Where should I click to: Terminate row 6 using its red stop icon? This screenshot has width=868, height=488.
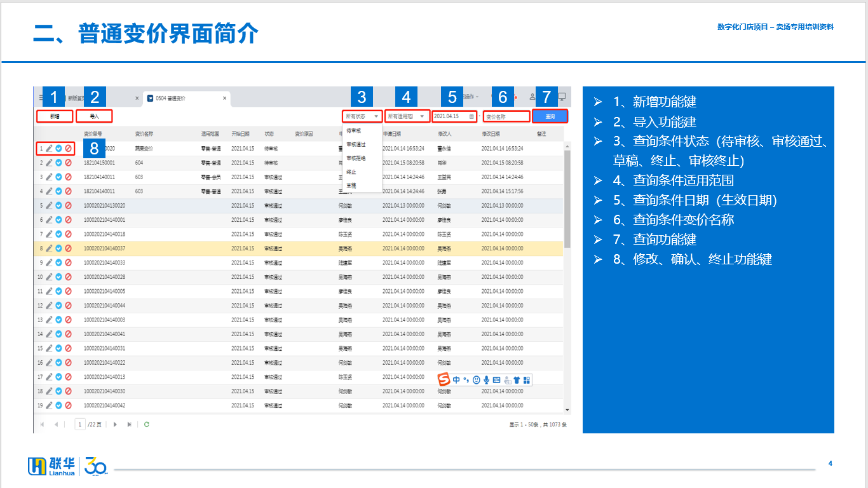[x=68, y=220]
